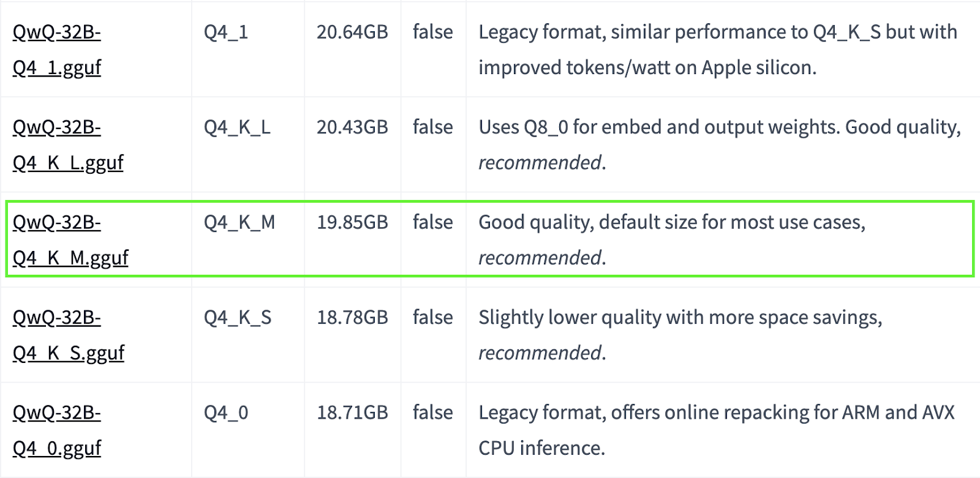Open the QwQ-32B-Q4_0.gguf file link

point(57,430)
